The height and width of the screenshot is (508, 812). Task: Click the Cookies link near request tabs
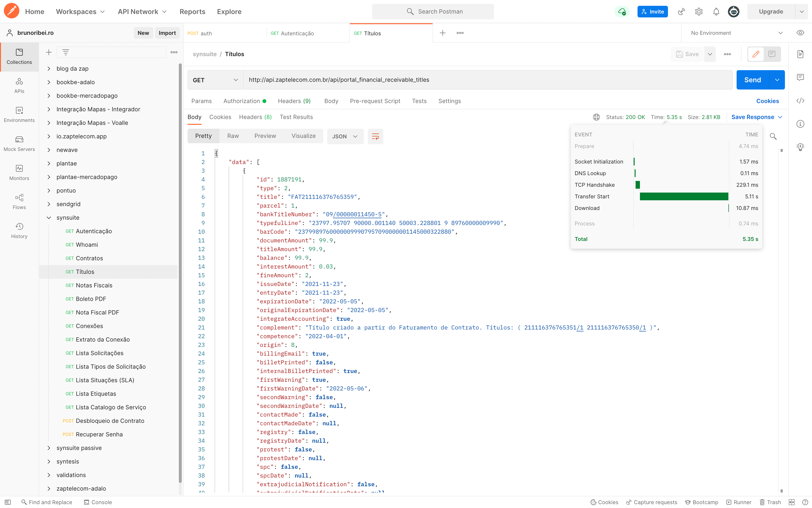(x=767, y=101)
